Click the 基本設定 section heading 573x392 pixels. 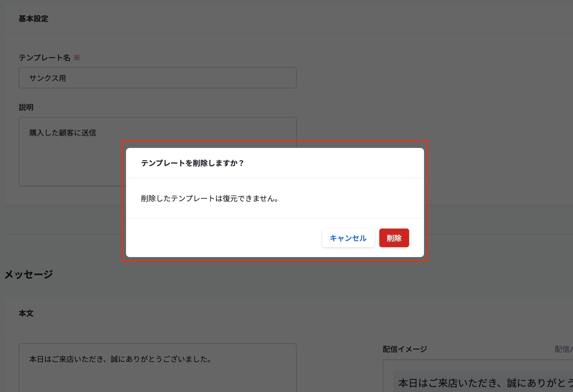click(33, 19)
